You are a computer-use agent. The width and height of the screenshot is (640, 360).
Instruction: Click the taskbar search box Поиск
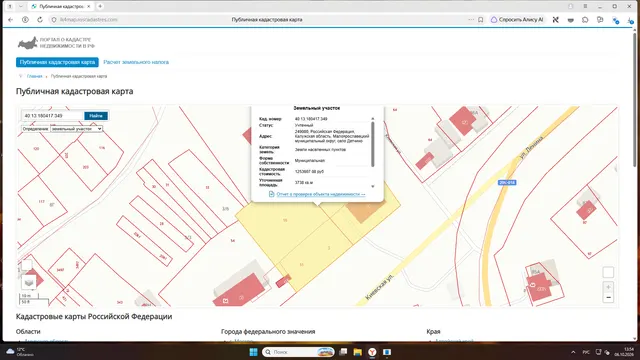(x=298, y=352)
